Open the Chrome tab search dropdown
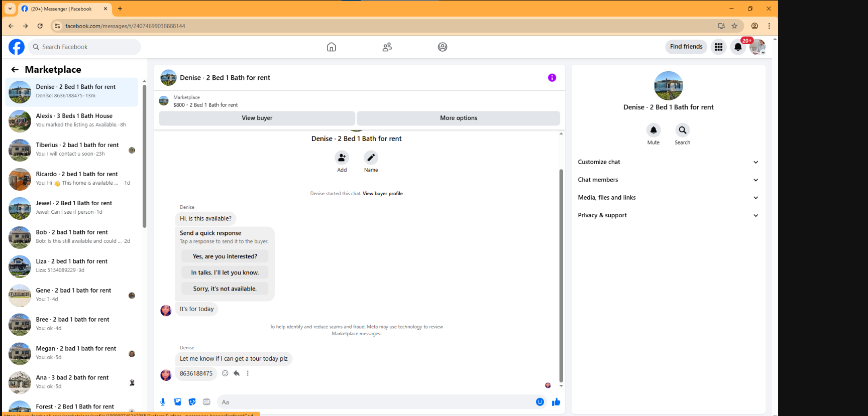This screenshot has height=416, width=868. 10,9
